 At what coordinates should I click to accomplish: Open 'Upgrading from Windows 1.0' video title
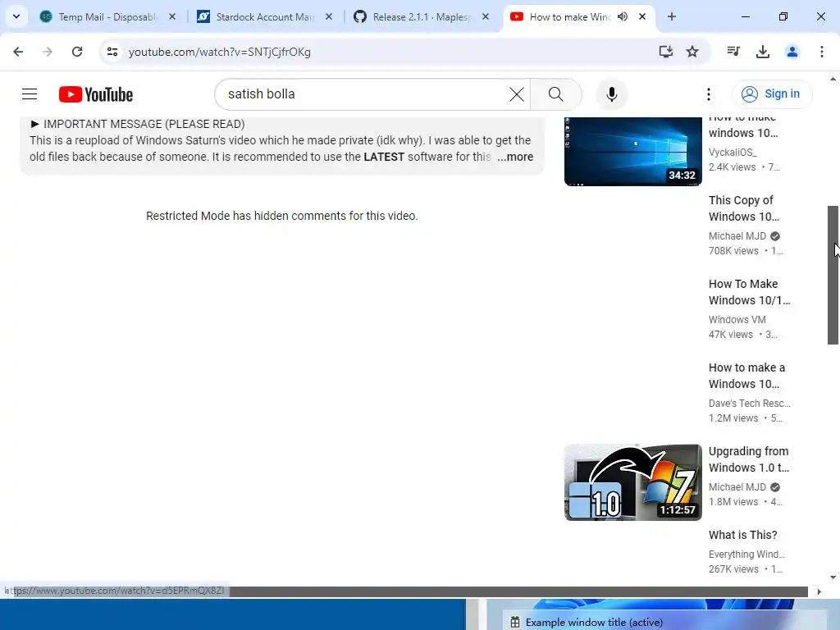pyautogui.click(x=748, y=459)
